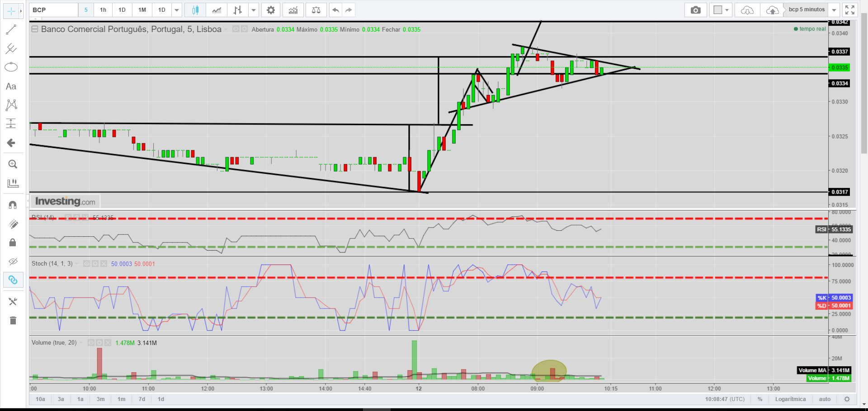Set date range to 3a
This screenshot has width=868, height=411.
[x=61, y=399]
